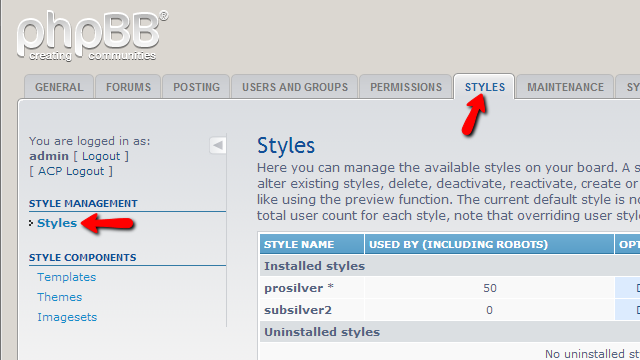Viewport: 640px width, 360px height.
Task: Click the Used By column header
Action: (x=489, y=244)
